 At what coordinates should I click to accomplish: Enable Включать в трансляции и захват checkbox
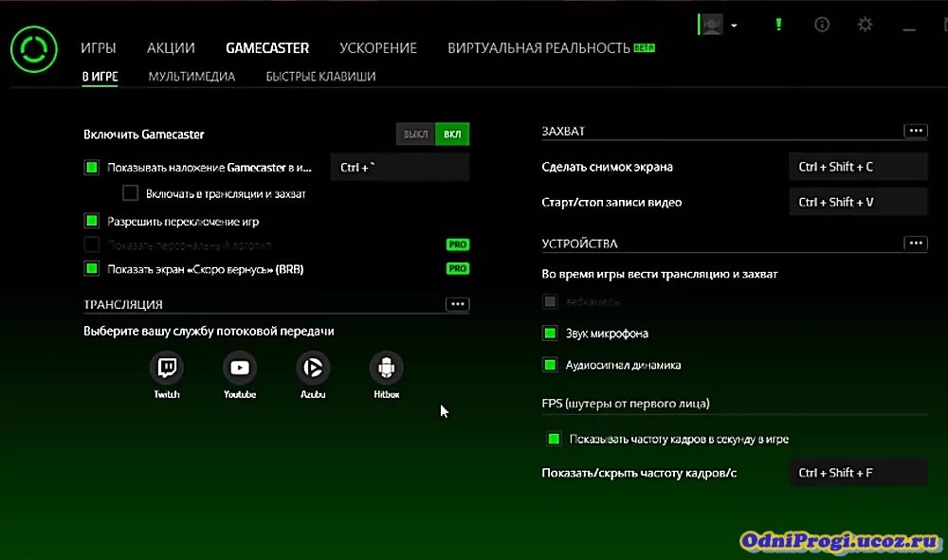[x=130, y=193]
